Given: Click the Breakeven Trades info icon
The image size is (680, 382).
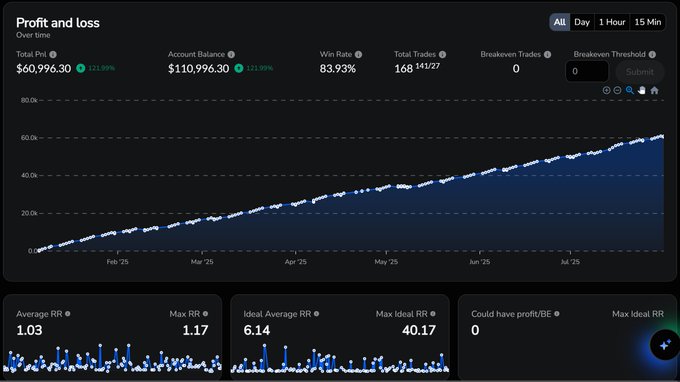Looking at the screenshot, I should pyautogui.click(x=547, y=55).
